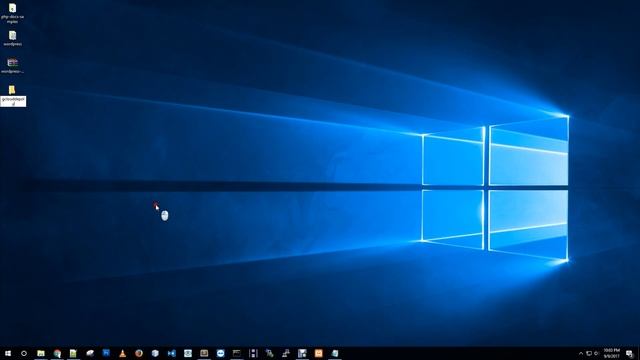
Task: Open the Windows Start menu
Action: 8,353
